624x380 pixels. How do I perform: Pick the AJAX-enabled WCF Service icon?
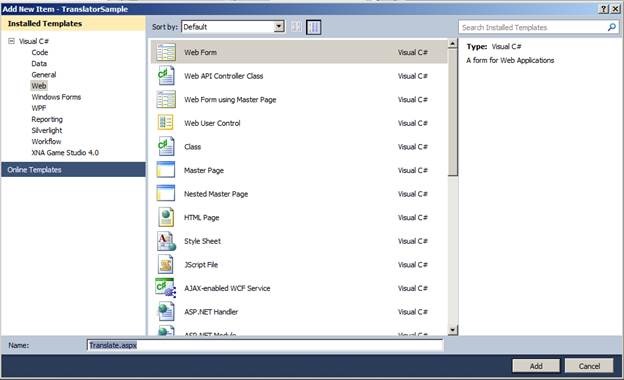[x=166, y=288]
